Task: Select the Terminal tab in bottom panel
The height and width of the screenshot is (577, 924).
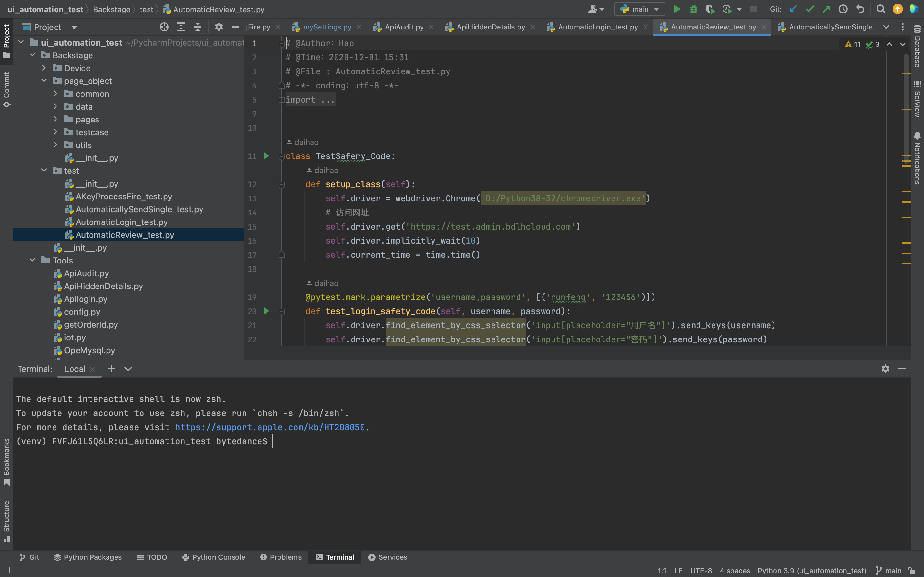Action: (x=340, y=557)
